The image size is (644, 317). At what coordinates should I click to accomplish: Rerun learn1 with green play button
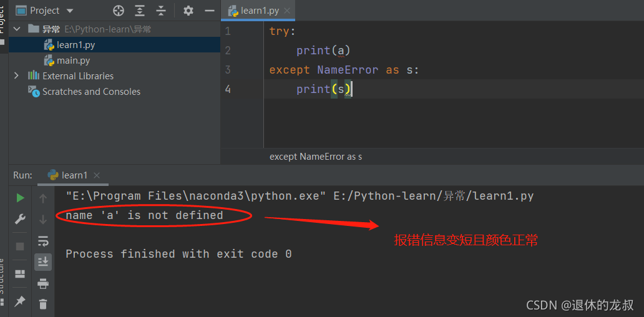point(20,198)
